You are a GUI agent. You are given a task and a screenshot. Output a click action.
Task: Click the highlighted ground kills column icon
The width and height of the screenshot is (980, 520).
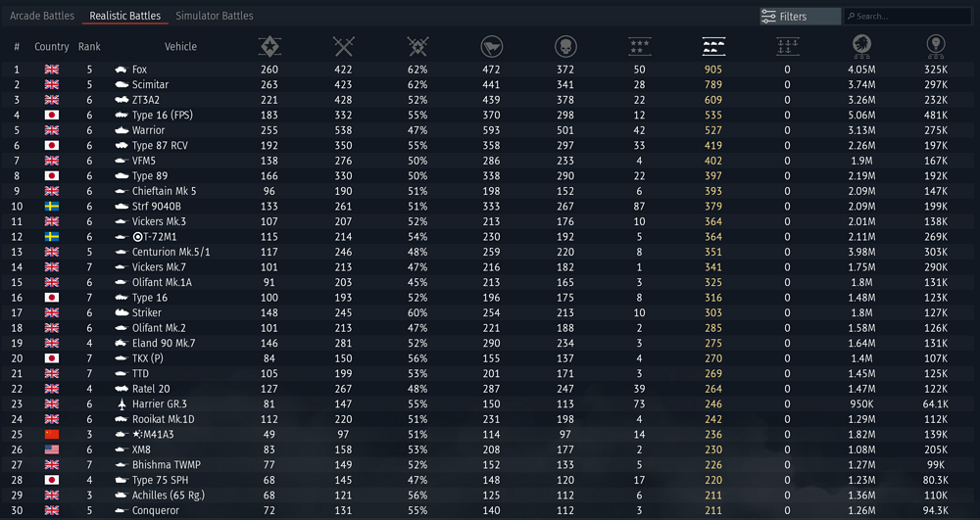(x=713, y=46)
